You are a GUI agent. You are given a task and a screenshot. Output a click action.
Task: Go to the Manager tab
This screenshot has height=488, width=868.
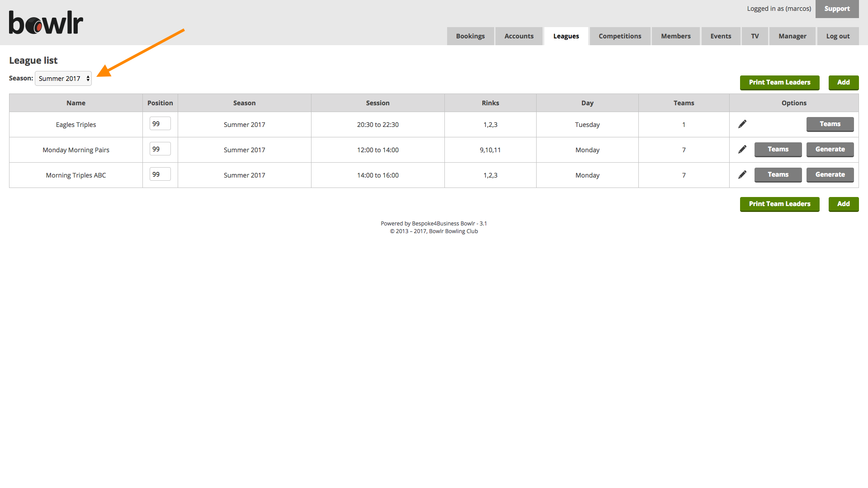793,36
